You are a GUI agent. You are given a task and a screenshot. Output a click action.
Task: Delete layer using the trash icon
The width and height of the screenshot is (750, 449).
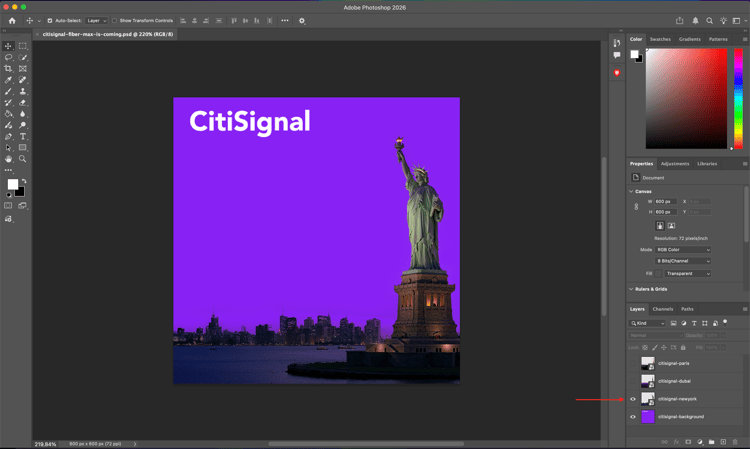(735, 441)
